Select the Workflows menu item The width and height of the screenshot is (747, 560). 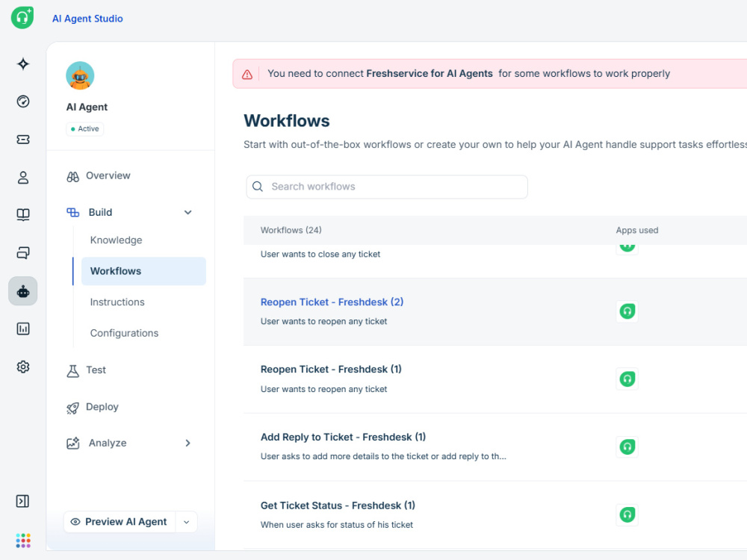(143, 272)
